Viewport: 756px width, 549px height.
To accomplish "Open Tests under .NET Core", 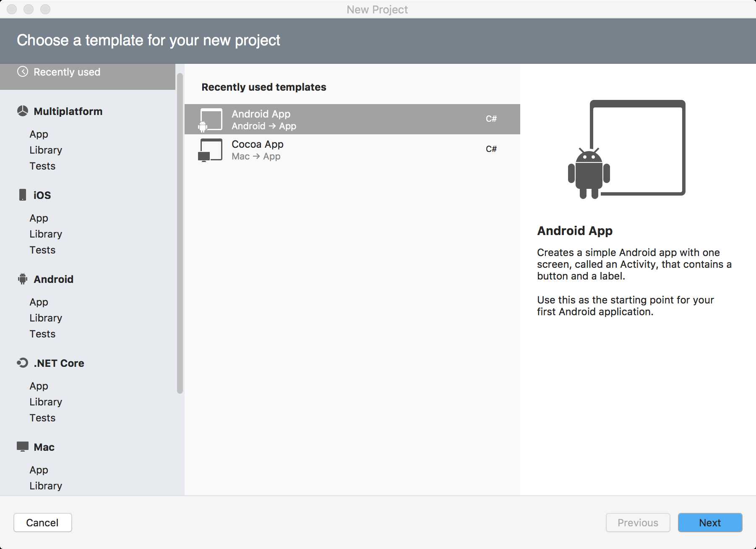I will [42, 418].
